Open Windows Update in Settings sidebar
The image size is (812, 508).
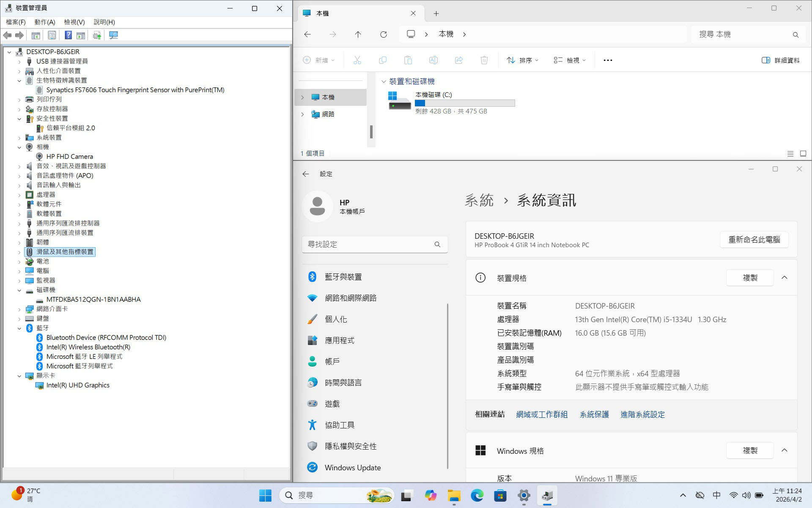pos(352,467)
